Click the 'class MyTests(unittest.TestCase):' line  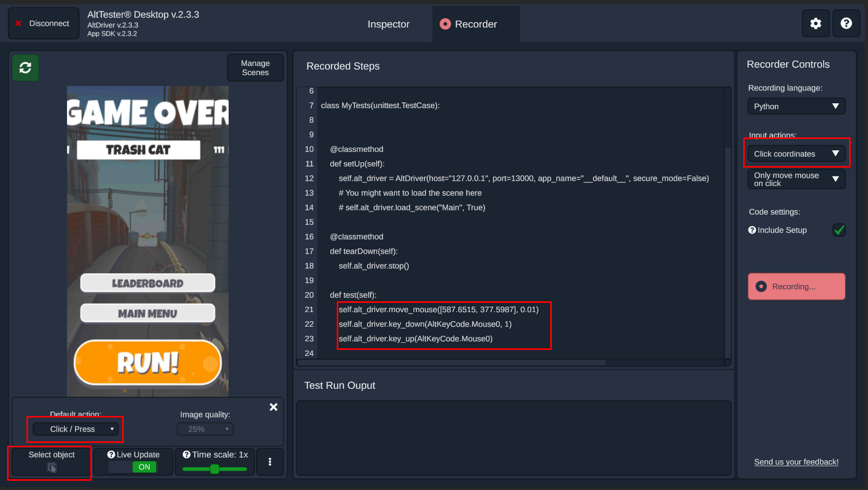tap(380, 105)
